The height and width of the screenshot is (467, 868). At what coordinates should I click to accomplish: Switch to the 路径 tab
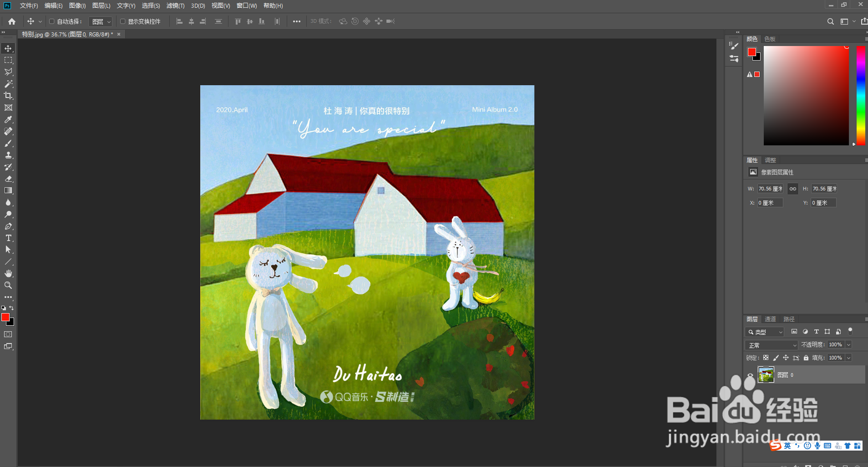789,319
